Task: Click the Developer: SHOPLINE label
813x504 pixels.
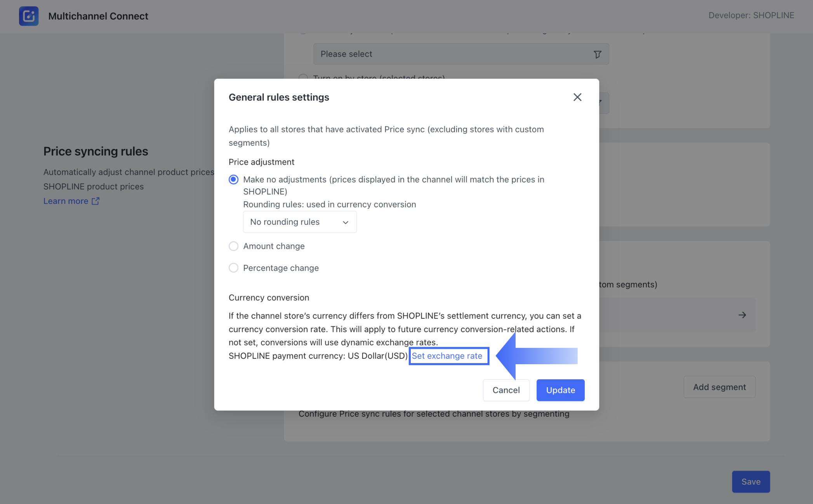Action: point(751,16)
